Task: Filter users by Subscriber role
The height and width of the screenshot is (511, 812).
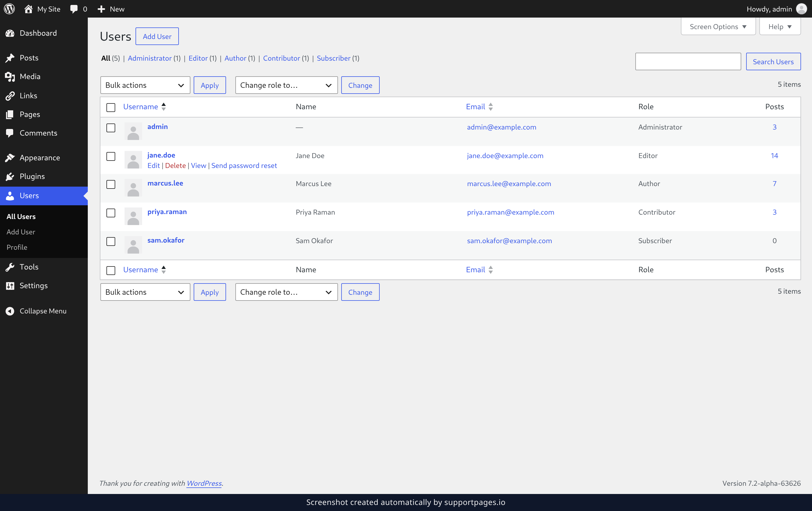Action: (x=334, y=58)
